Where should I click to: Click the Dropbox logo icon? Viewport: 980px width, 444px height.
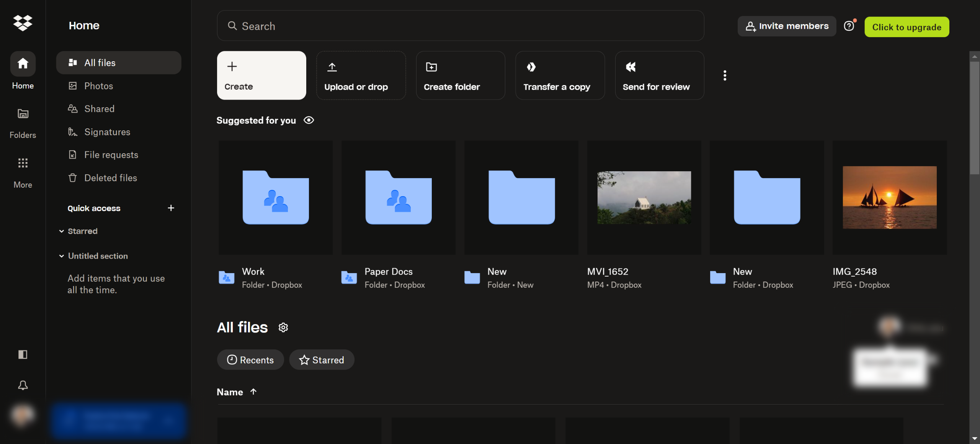click(23, 23)
